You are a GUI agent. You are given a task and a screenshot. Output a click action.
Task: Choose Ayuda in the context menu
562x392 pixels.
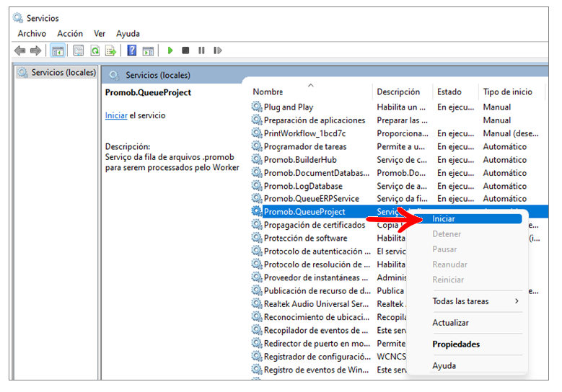pos(444,365)
